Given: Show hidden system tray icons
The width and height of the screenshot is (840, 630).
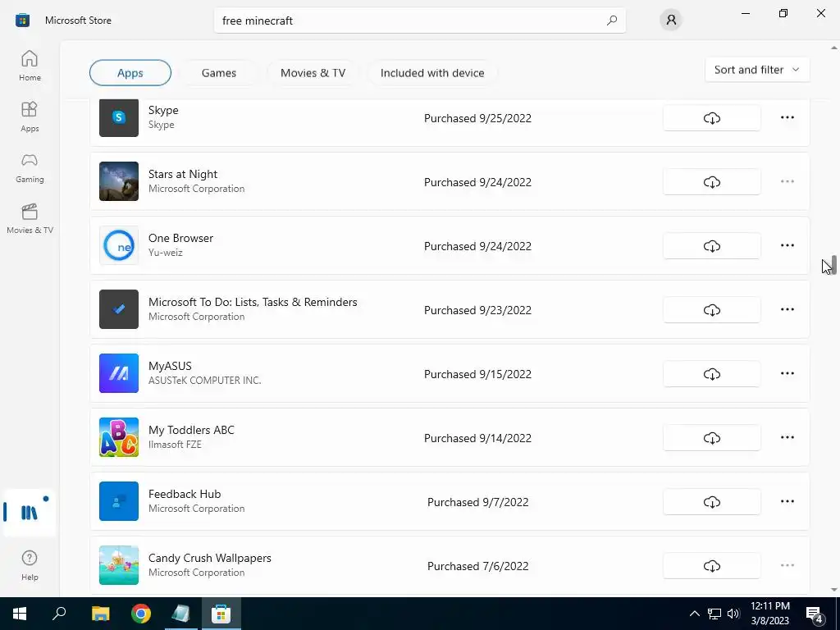Looking at the screenshot, I should pos(694,614).
